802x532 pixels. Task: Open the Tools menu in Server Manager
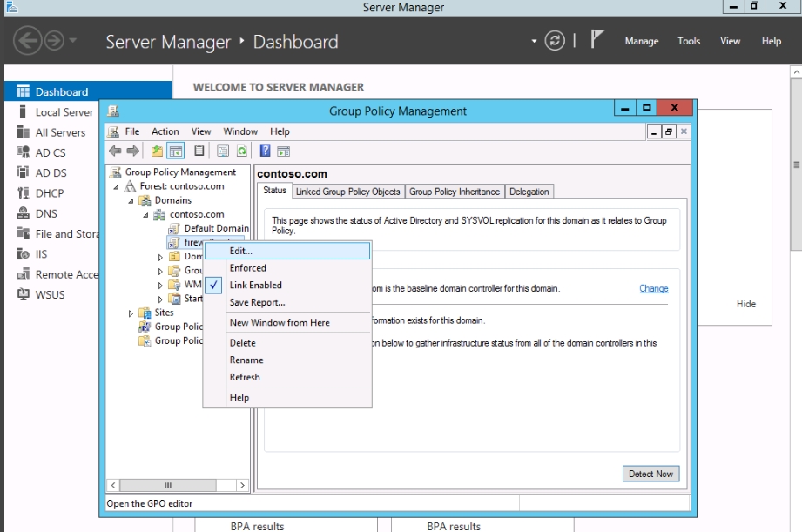(x=689, y=41)
